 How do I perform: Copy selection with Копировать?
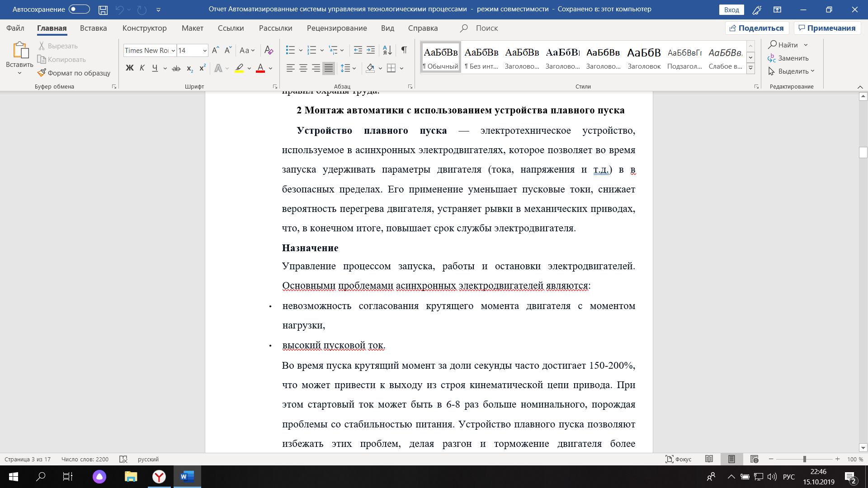point(61,60)
